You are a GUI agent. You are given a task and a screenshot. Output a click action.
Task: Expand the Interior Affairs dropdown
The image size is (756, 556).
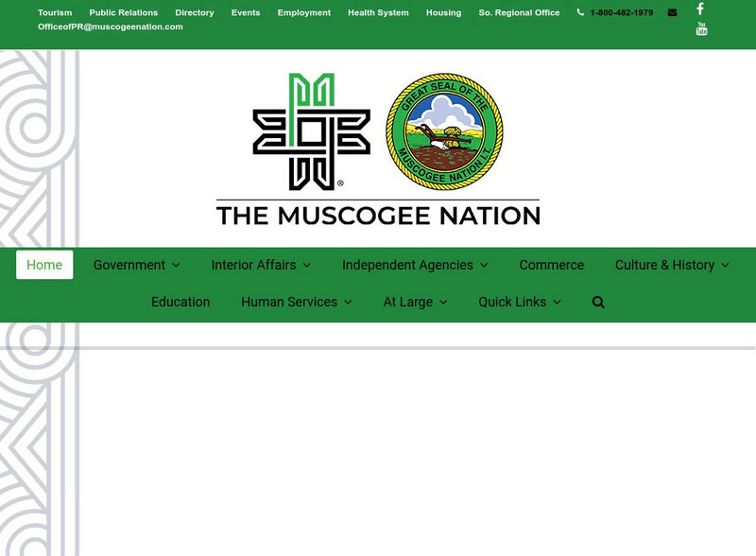coord(261,265)
